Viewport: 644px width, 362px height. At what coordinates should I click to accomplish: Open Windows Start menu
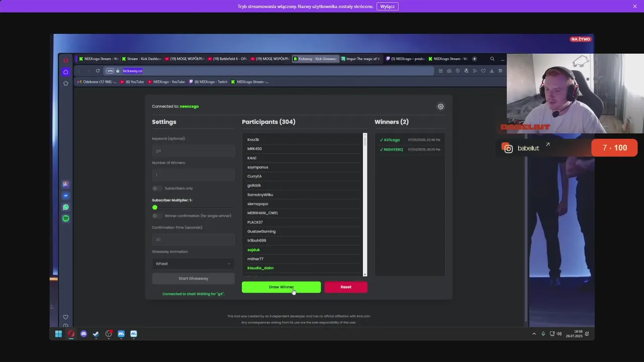pos(58,334)
